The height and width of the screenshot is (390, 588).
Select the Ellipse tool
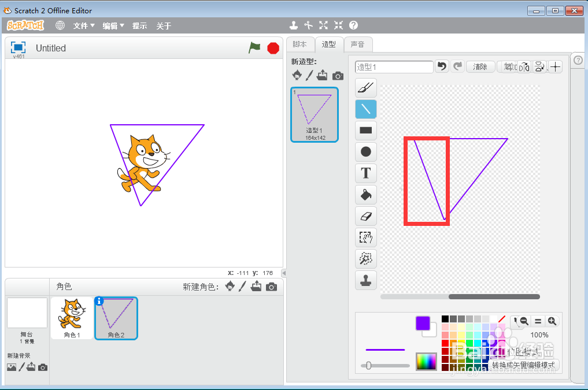pyautogui.click(x=365, y=152)
